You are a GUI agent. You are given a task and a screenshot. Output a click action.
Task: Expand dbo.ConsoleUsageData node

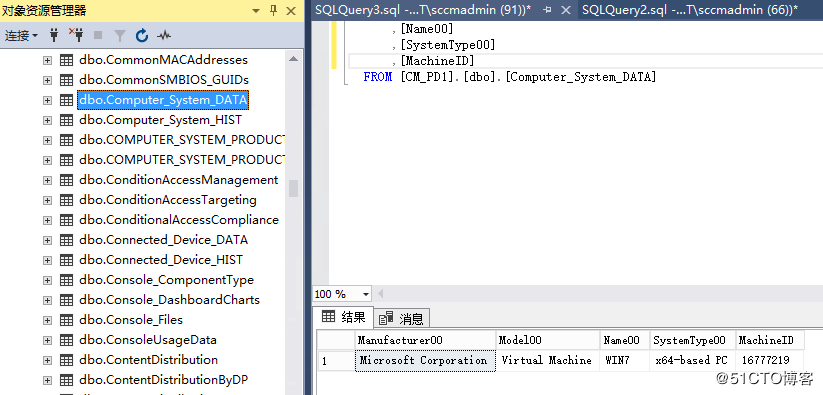point(47,340)
